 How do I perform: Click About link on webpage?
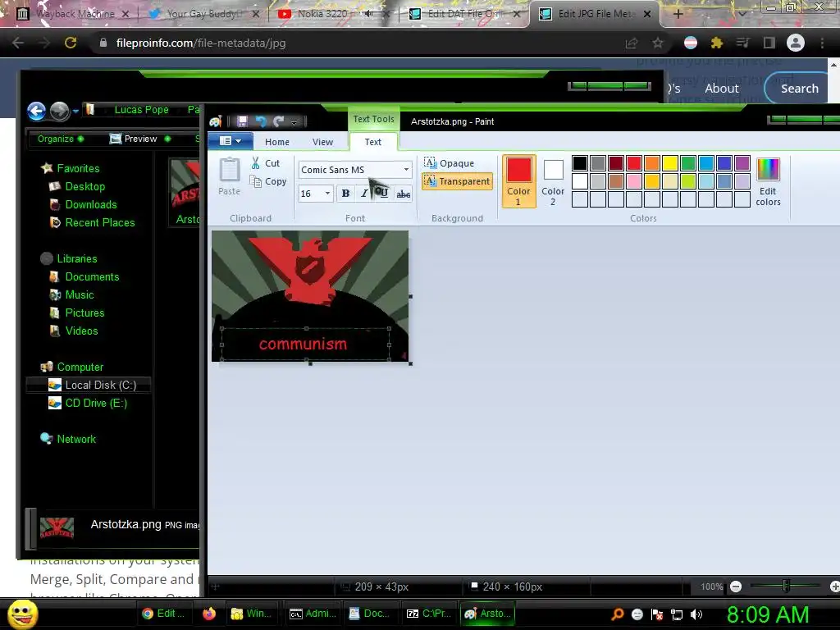(722, 89)
